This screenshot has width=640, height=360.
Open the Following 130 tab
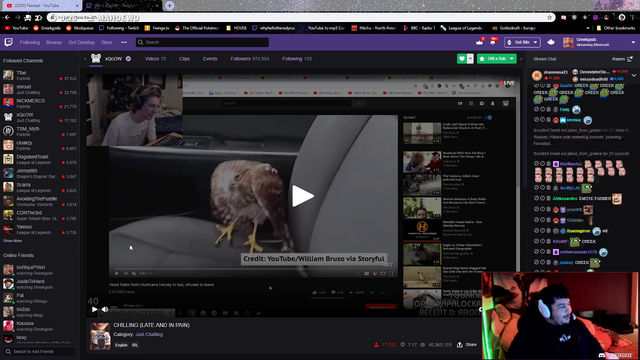click(x=297, y=59)
